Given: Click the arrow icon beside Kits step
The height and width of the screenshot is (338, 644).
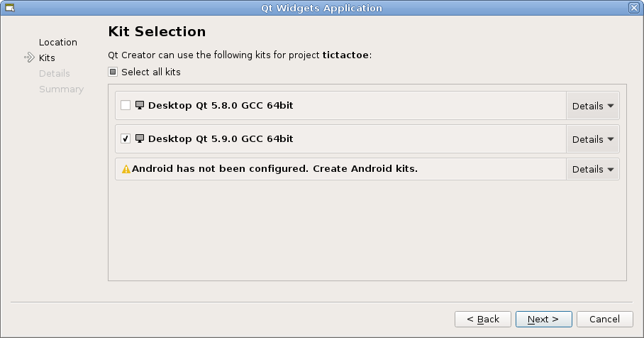Looking at the screenshot, I should point(29,58).
